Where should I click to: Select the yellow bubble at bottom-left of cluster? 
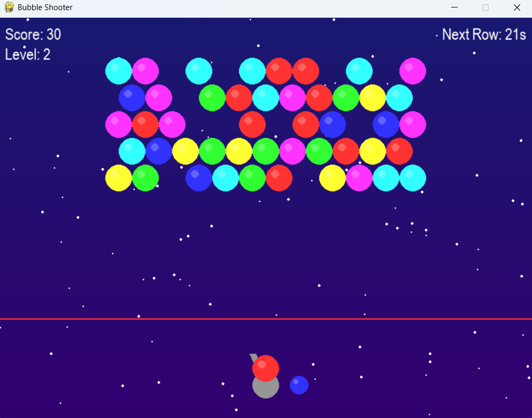(118, 178)
